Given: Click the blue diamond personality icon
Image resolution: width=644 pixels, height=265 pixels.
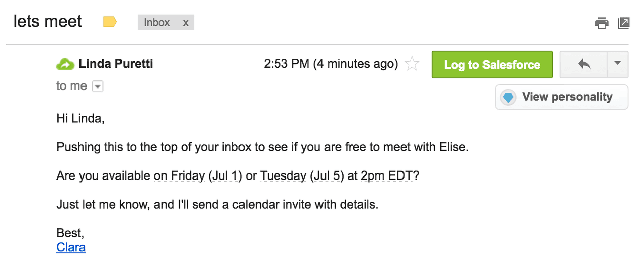Looking at the screenshot, I should [509, 97].
